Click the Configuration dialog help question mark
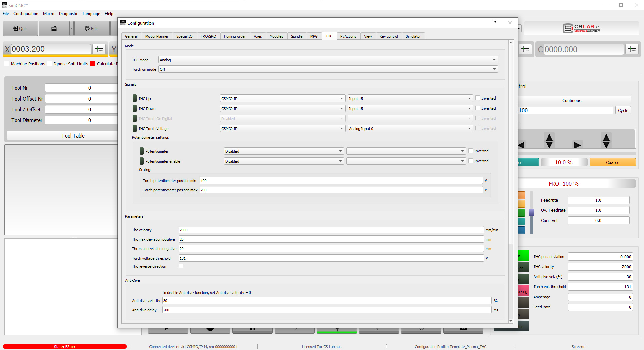 [x=495, y=23]
